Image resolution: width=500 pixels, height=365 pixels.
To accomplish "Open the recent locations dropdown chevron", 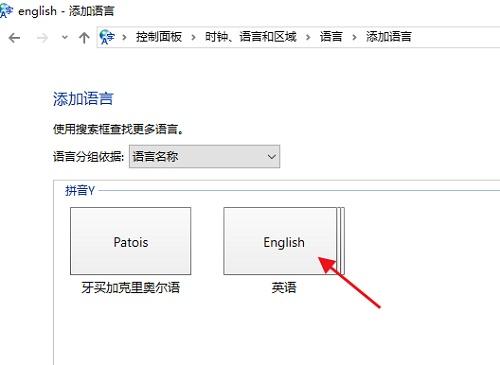I will click(x=65, y=37).
